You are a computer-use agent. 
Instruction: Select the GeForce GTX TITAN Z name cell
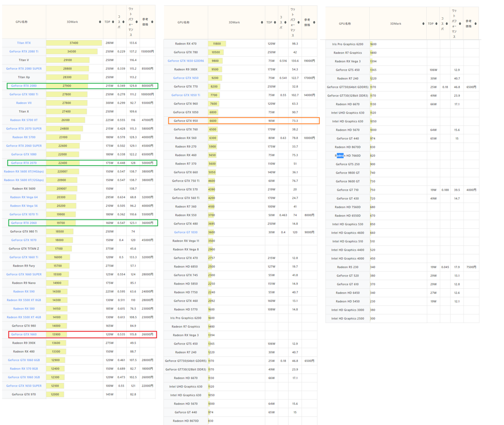point(24,249)
